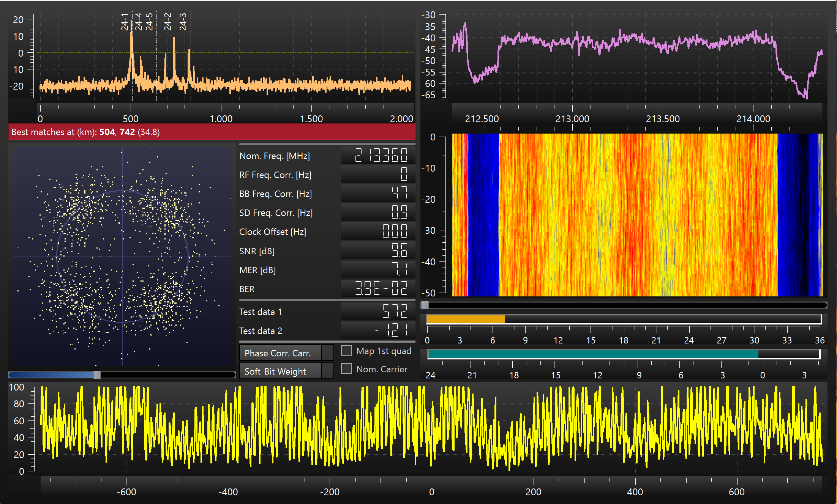Click the BB Freq. Corr. value display
This screenshot has height=504, width=837.
point(378,194)
